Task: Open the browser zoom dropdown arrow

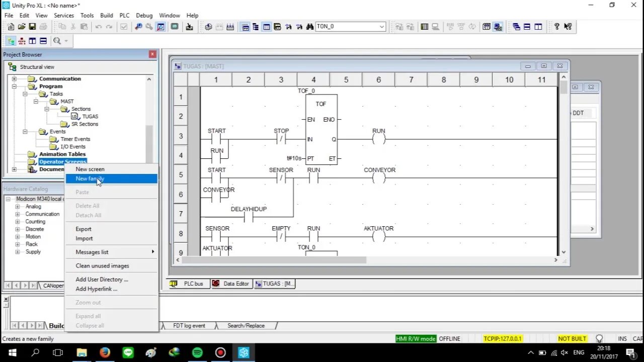Action: (x=66, y=41)
